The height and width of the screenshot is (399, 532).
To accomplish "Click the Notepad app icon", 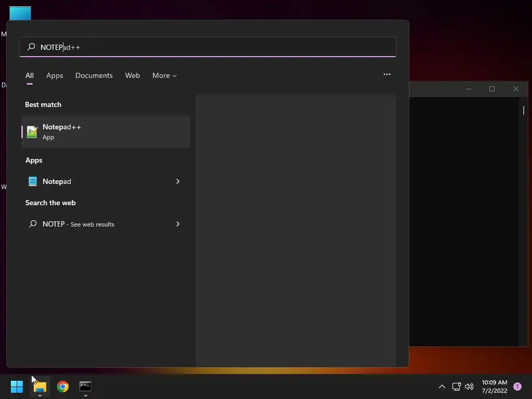I will pos(33,181).
